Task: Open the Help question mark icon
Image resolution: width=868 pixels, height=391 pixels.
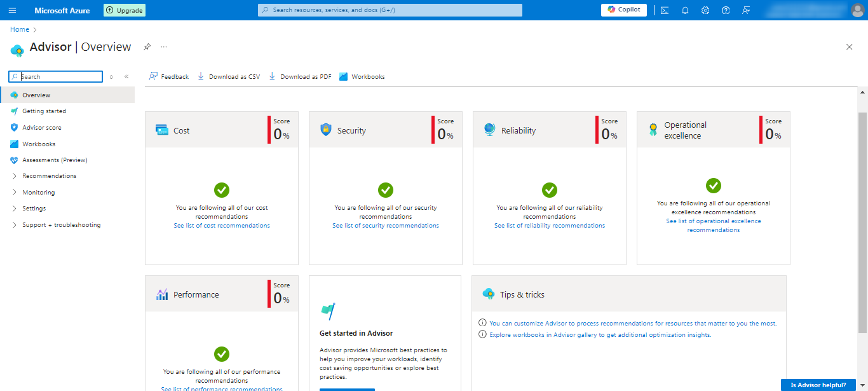Action: [726, 10]
